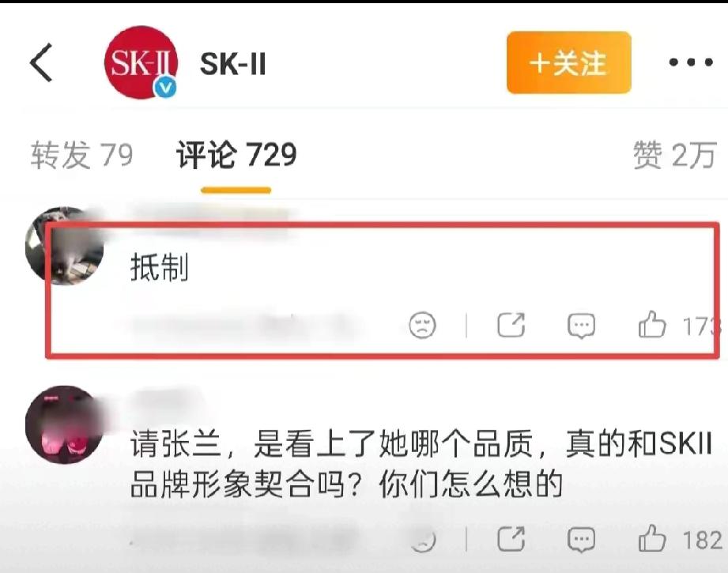The height and width of the screenshot is (573, 728).
Task: Switch to the 转发 79 tab
Action: click(81, 155)
